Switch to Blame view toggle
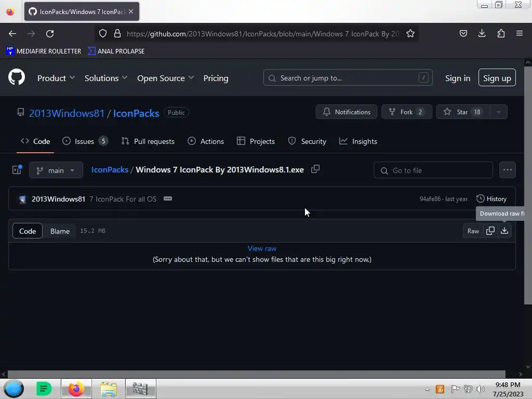Screen dimensions: 532x399 coord(60,231)
